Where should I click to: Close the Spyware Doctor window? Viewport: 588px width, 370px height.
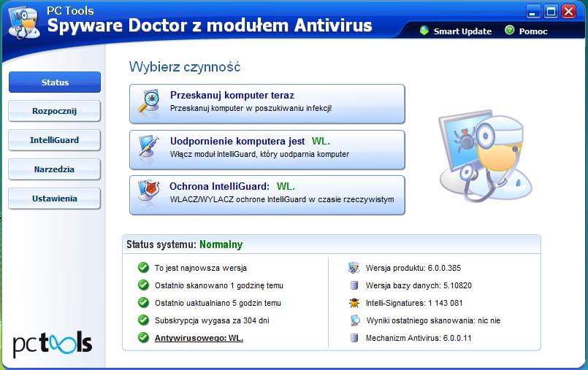tap(568, 12)
